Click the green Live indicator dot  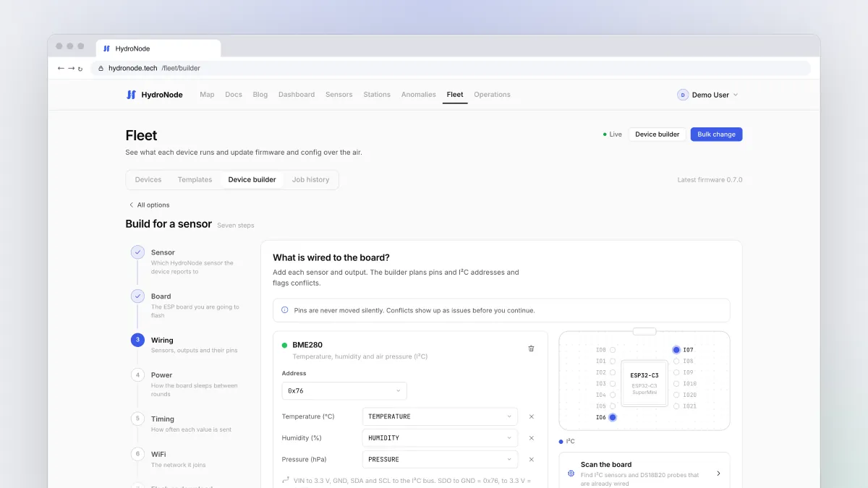(605, 134)
